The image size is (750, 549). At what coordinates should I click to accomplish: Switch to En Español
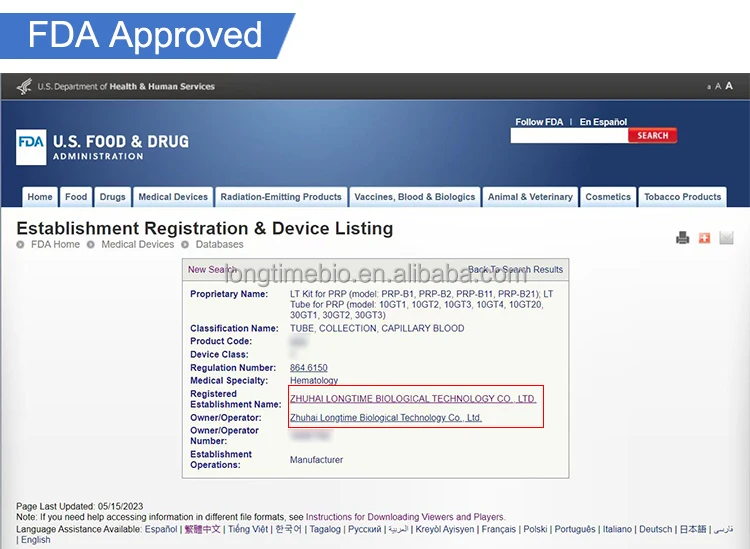coord(603,122)
